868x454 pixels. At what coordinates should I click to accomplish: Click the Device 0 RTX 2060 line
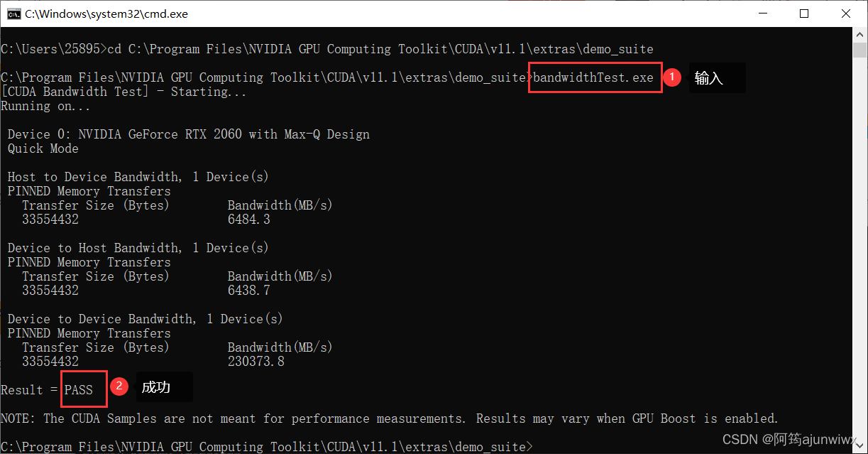pos(189,134)
